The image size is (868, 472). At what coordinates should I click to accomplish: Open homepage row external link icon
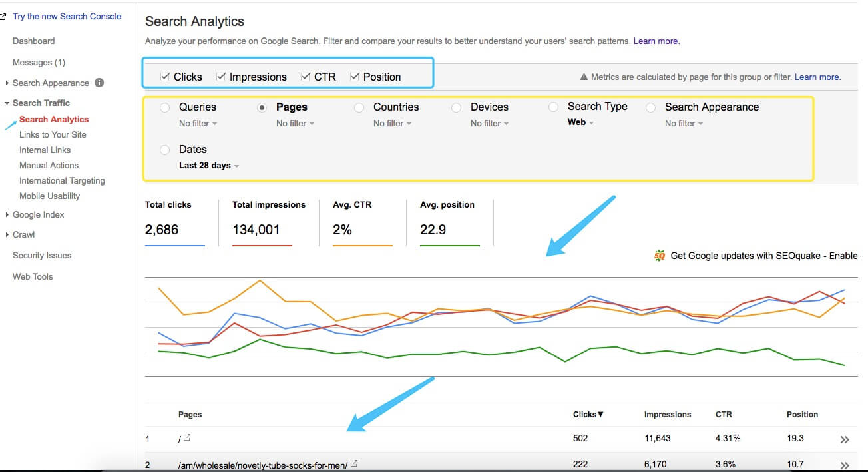tap(187, 438)
